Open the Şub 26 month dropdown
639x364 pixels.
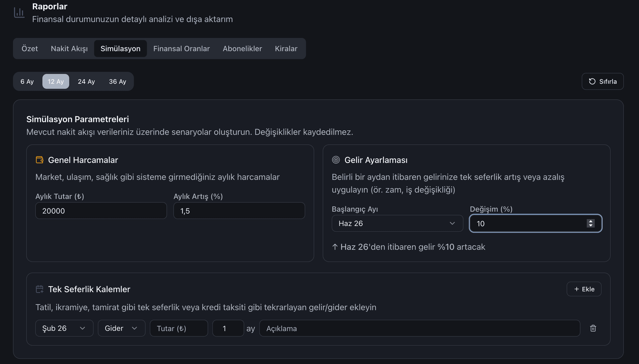click(x=64, y=328)
